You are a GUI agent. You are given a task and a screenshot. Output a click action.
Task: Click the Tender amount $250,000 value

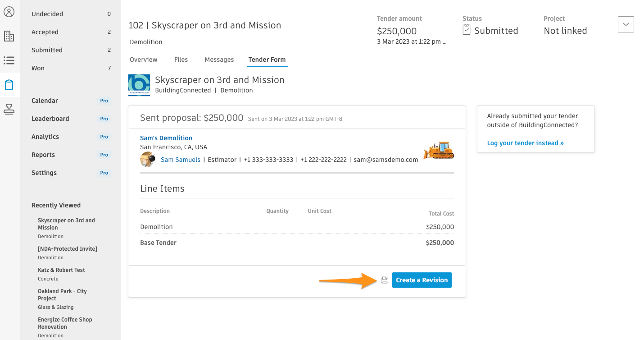(397, 31)
